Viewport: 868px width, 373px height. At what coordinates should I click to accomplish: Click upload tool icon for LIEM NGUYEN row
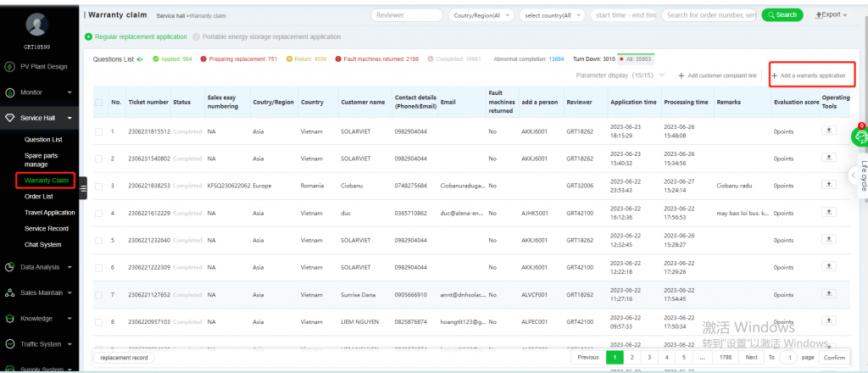pyautogui.click(x=829, y=321)
